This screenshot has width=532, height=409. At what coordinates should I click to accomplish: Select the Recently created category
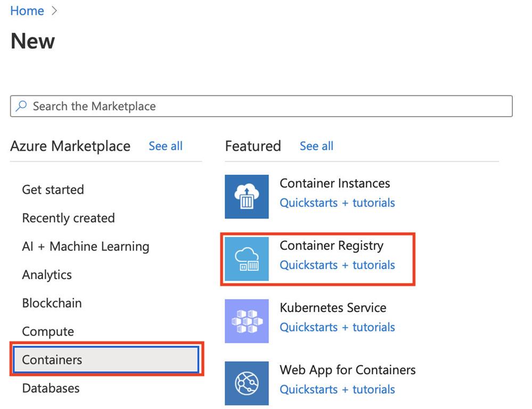tap(68, 218)
